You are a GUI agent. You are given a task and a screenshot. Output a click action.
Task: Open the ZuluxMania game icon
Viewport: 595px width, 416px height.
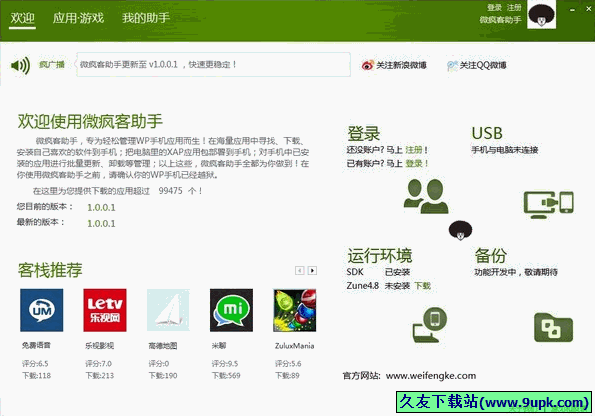294,310
